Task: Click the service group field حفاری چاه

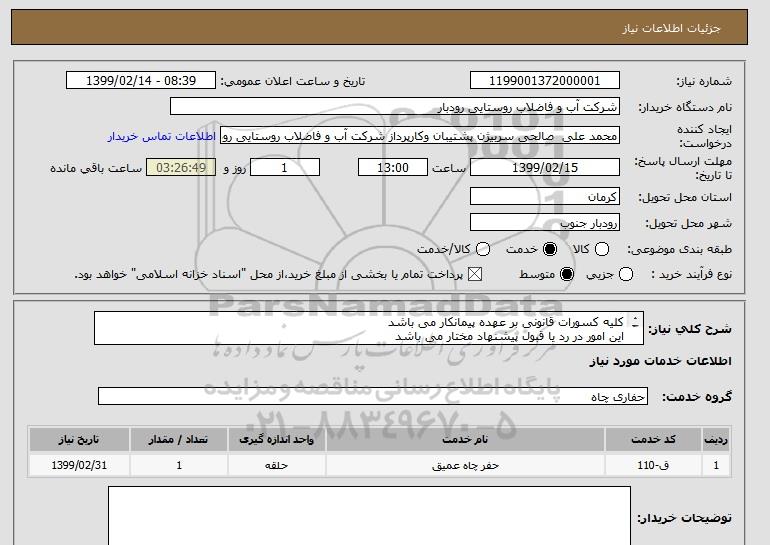Action: pyautogui.click(x=373, y=396)
